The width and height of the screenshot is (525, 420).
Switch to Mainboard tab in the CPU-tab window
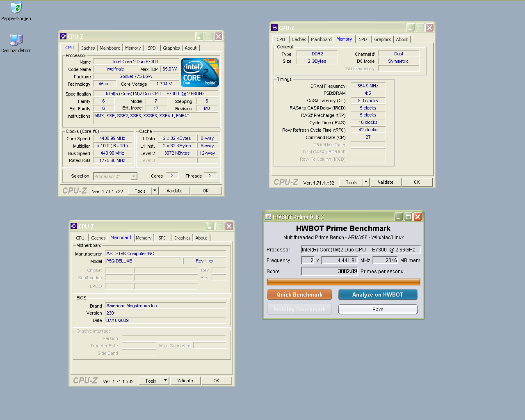coord(110,48)
